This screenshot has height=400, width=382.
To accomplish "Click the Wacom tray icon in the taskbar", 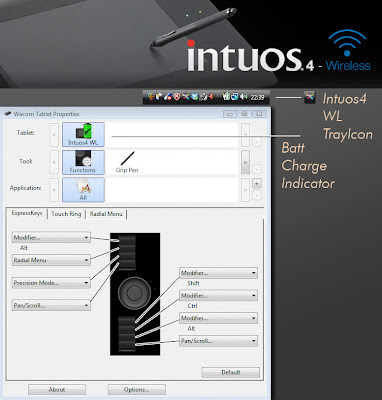I will (186, 97).
